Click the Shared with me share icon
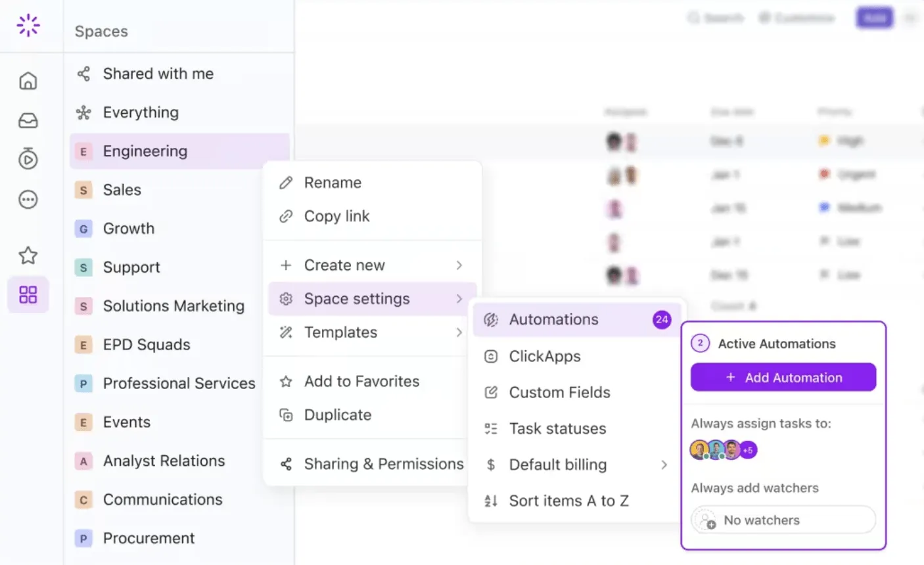This screenshot has height=565, width=924. click(83, 74)
